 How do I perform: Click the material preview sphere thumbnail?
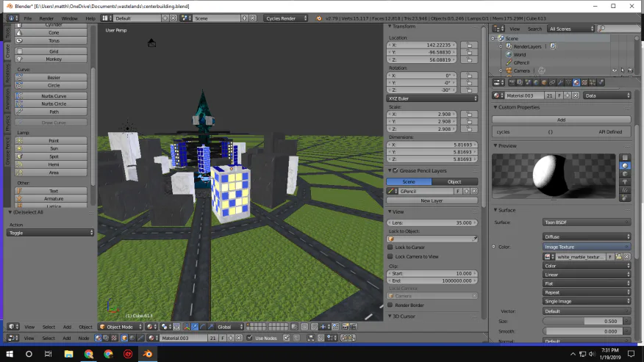click(x=554, y=176)
